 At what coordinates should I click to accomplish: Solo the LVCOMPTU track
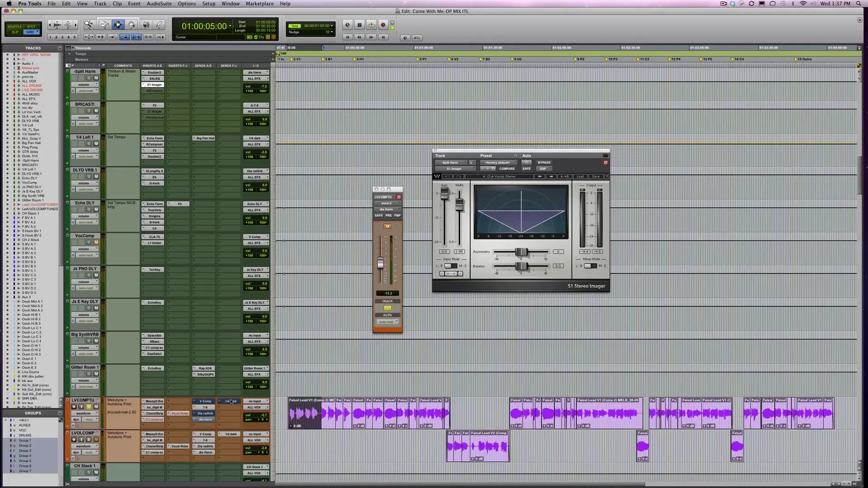click(89, 407)
